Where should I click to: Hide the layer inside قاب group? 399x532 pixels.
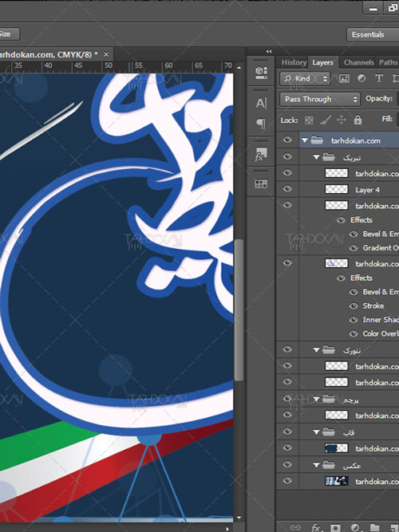[x=287, y=447]
